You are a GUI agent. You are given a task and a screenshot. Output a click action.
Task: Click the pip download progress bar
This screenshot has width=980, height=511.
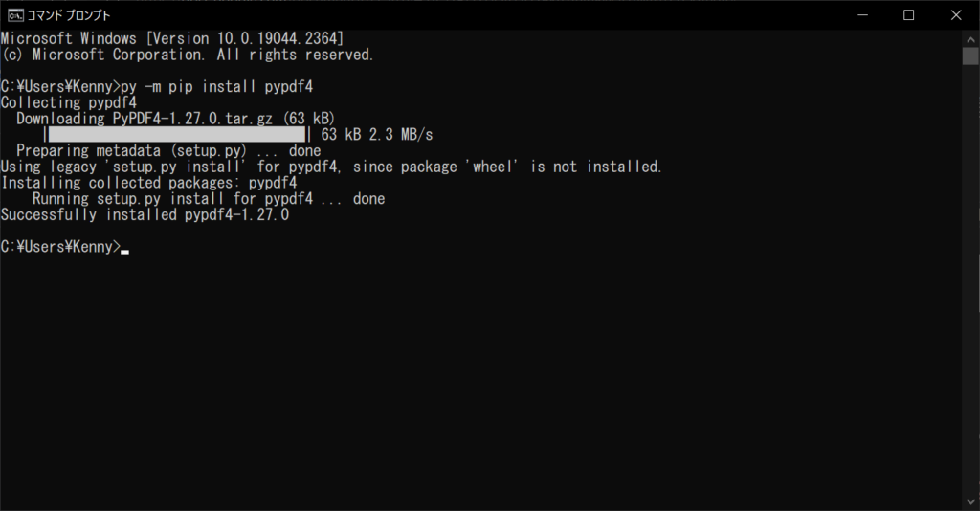pyautogui.click(x=177, y=134)
